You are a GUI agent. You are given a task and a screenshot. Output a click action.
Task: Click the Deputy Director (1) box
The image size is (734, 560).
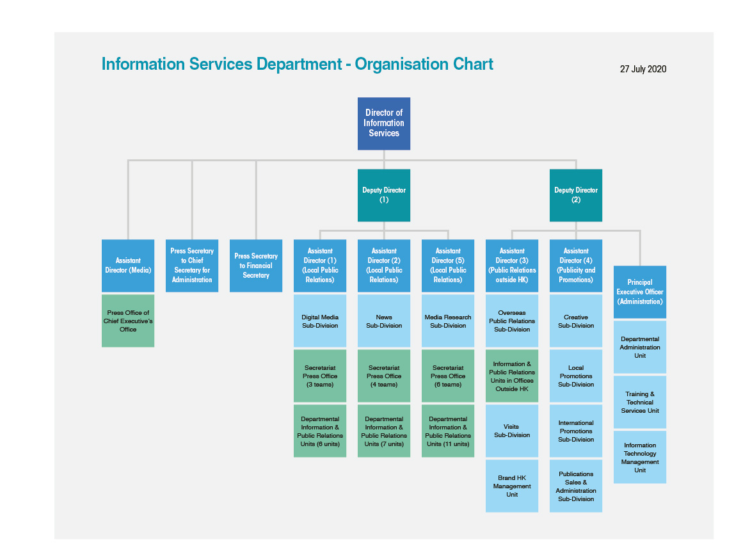[x=383, y=195]
